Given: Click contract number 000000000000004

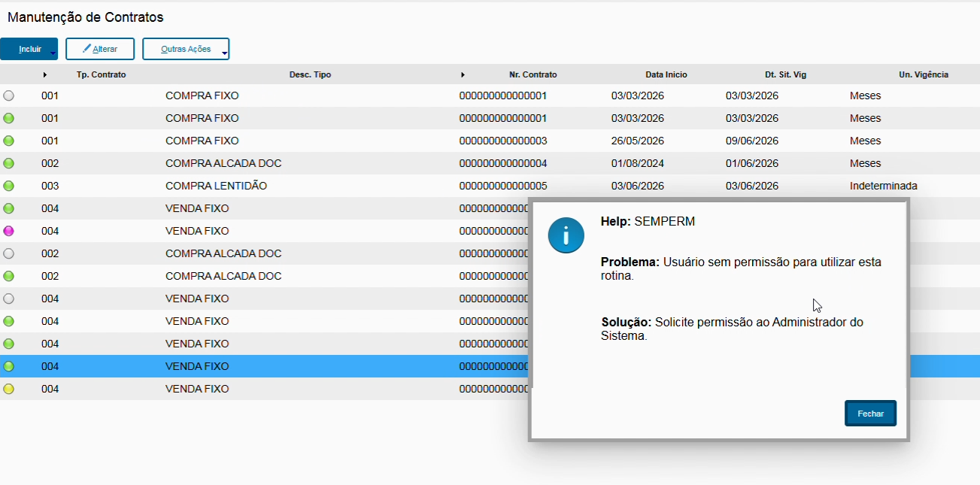Looking at the screenshot, I should [x=502, y=163].
